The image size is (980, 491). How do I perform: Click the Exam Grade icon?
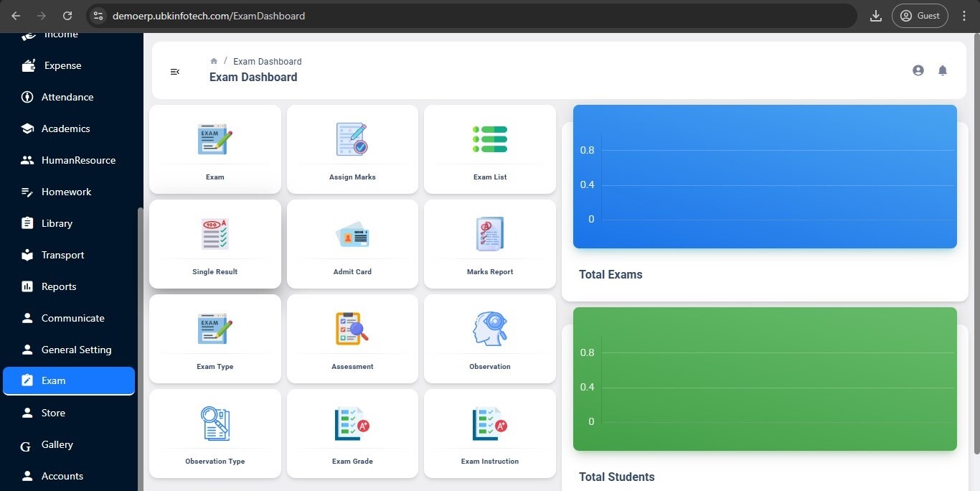[352, 424]
